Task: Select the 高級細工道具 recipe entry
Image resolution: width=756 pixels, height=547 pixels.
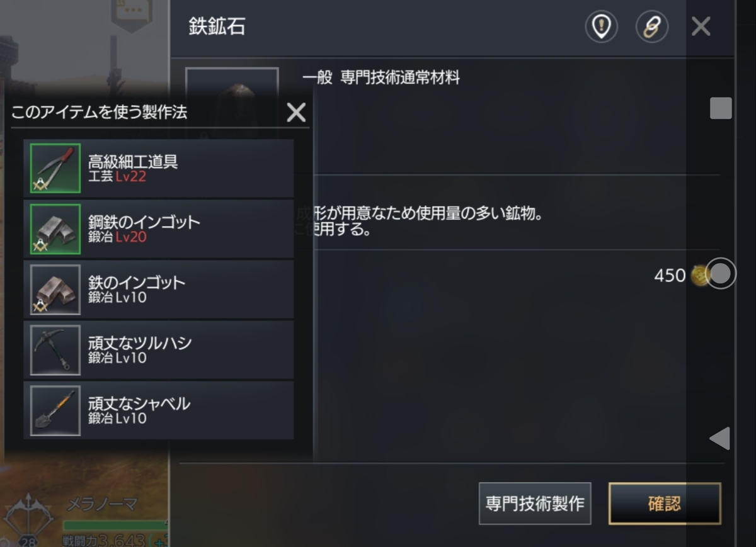Action: tap(159, 168)
